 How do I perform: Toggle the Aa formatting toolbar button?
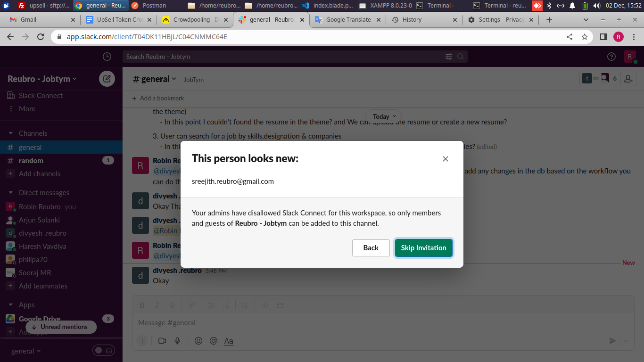tap(229, 341)
